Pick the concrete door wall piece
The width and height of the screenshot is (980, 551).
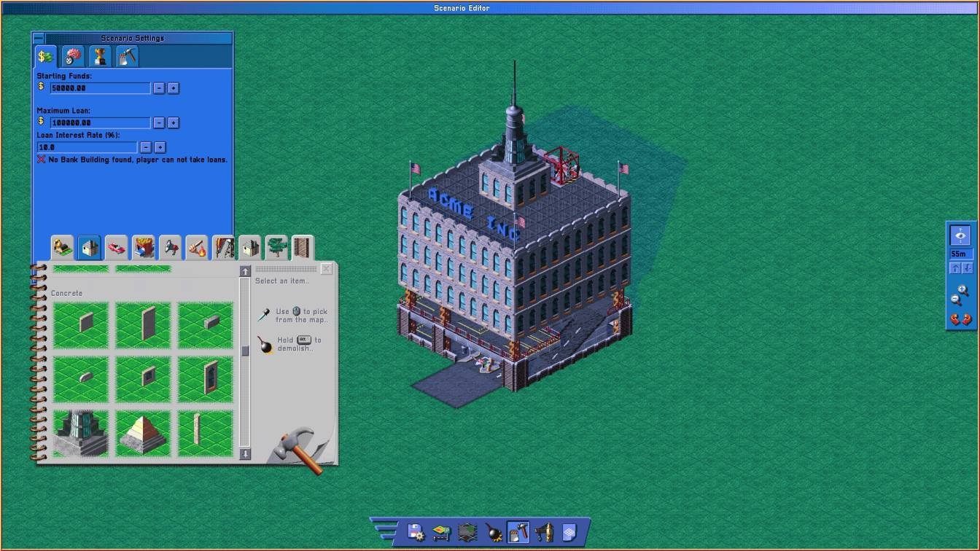tap(206, 380)
